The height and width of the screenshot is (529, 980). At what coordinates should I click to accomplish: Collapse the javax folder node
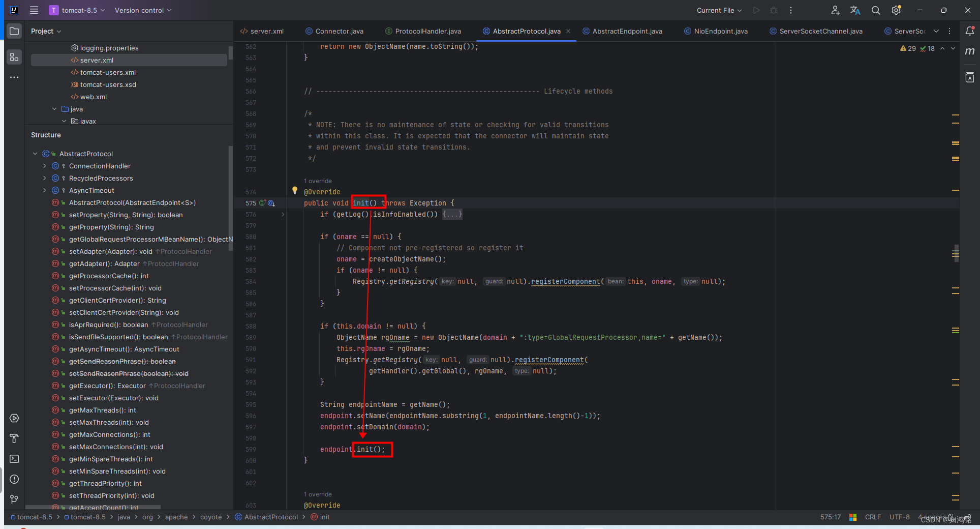(x=64, y=121)
